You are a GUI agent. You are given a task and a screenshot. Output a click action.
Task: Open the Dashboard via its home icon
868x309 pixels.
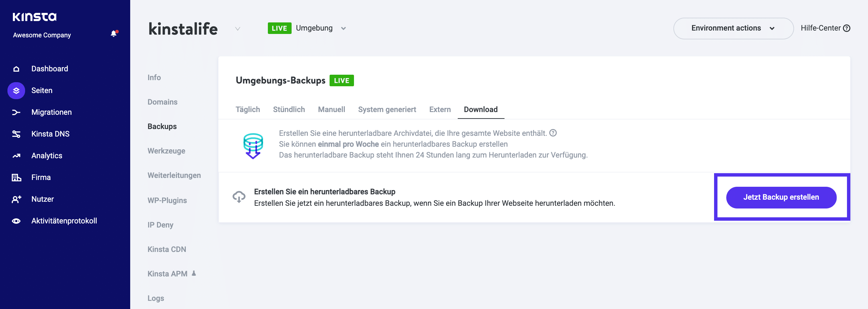[x=16, y=68]
